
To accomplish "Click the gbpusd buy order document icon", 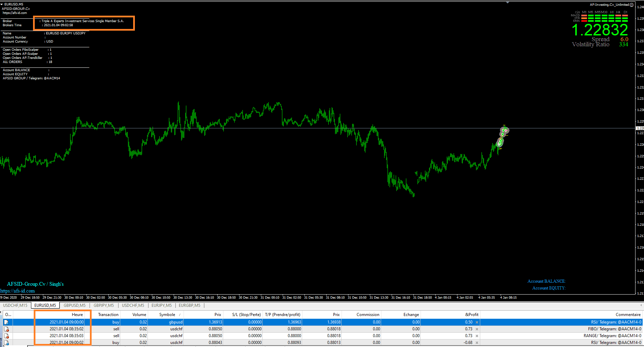I will pos(6,322).
